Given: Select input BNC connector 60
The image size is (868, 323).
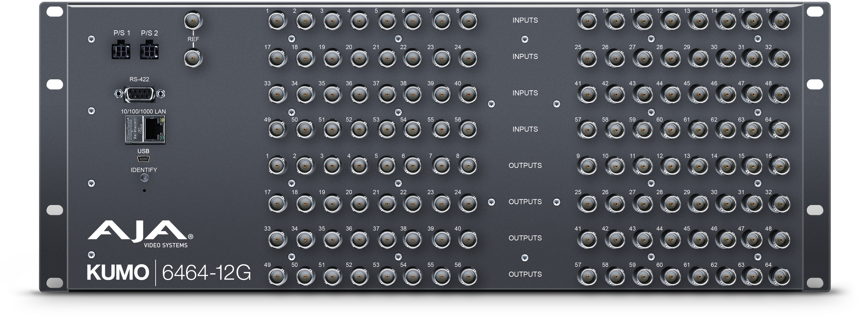Looking at the screenshot, I should pyautogui.click(x=670, y=130).
